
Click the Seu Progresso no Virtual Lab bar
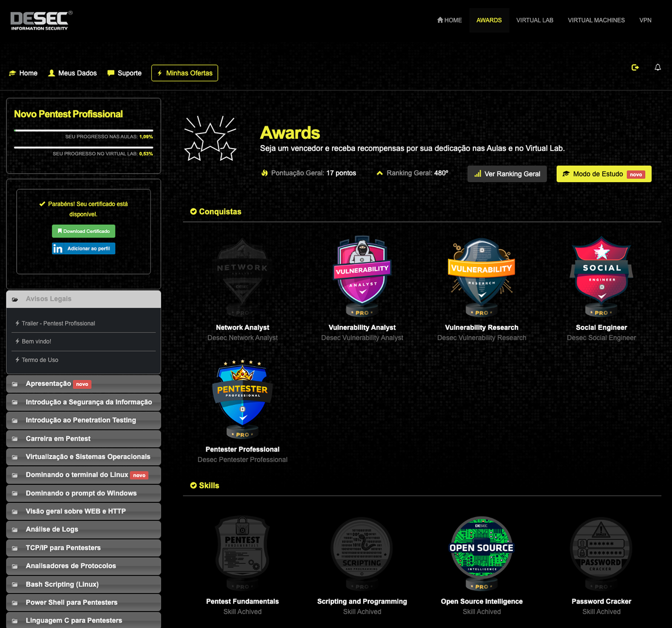point(84,147)
